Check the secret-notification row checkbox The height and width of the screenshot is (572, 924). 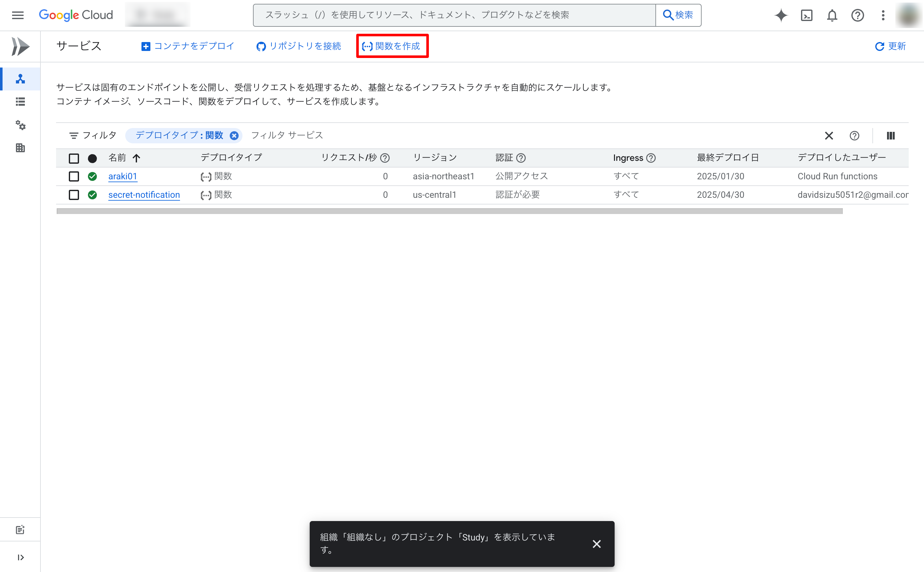pyautogui.click(x=74, y=195)
